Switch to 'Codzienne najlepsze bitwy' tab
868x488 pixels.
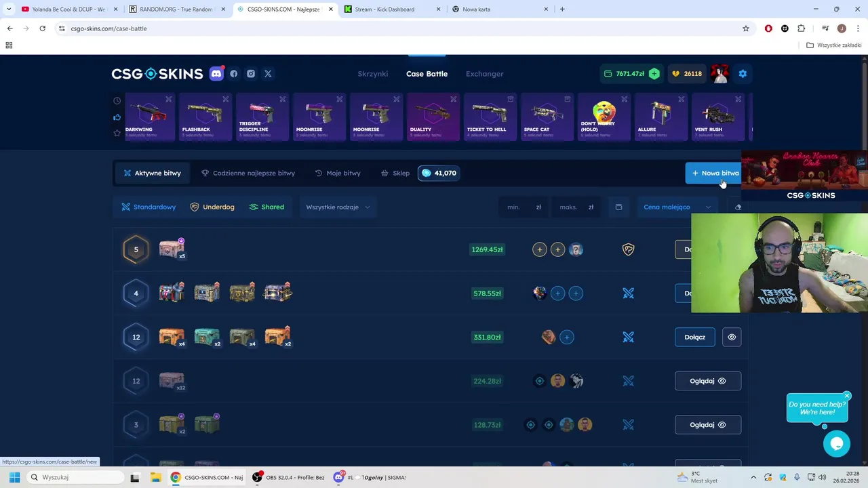pyautogui.click(x=248, y=173)
